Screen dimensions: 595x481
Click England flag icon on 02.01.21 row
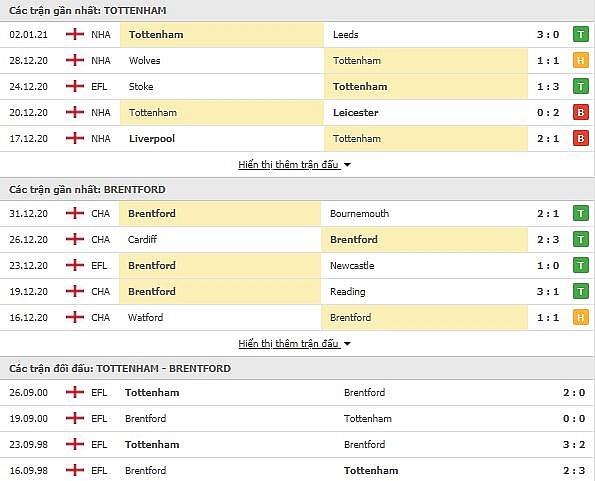point(75,34)
